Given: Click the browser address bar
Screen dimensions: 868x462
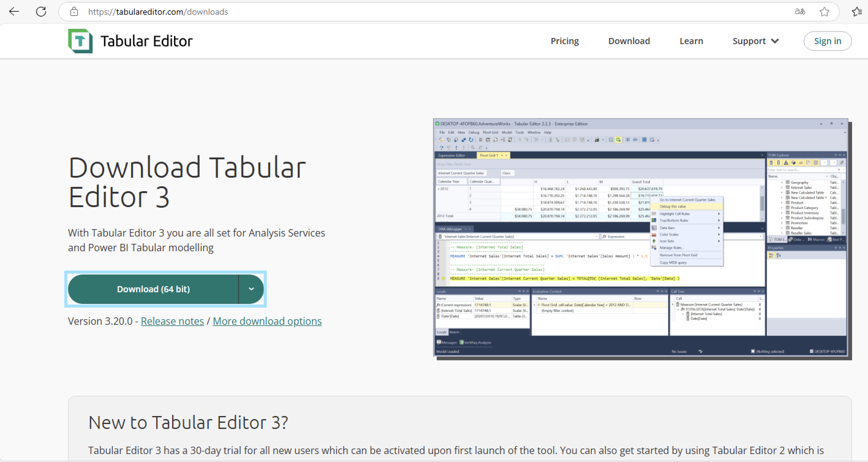Looking at the screenshot, I should pos(404,12).
